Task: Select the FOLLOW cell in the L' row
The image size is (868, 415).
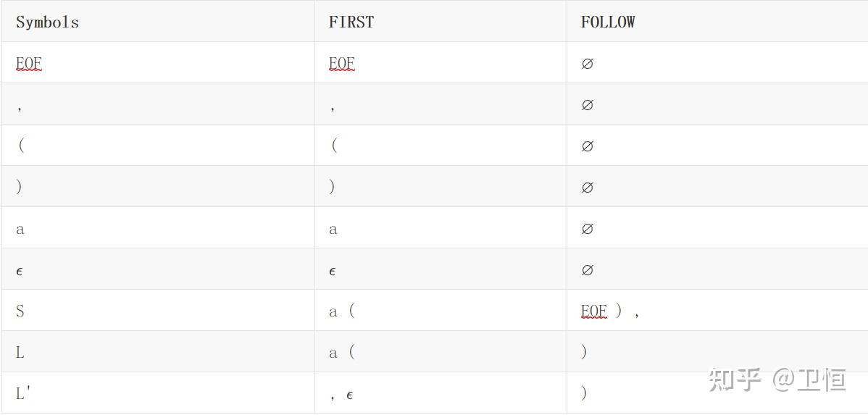Action: click(584, 393)
